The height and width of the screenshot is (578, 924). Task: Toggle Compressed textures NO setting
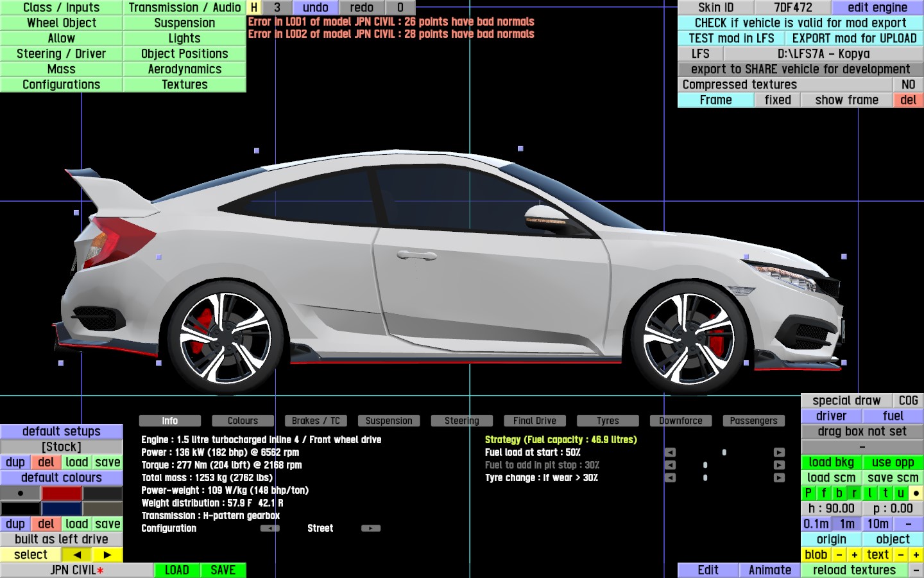pos(909,85)
